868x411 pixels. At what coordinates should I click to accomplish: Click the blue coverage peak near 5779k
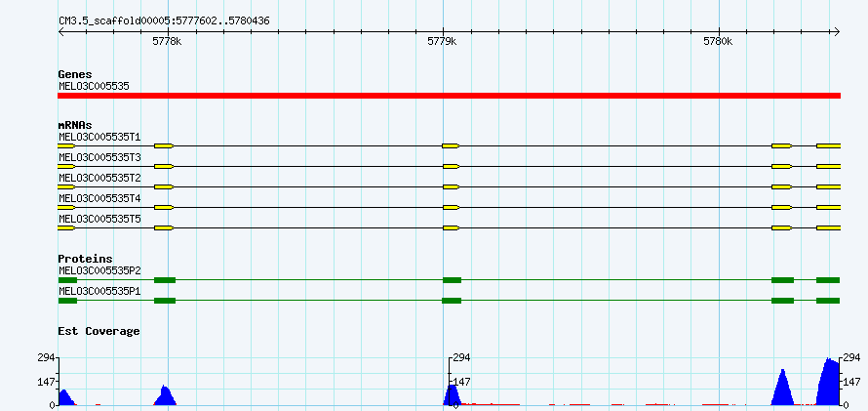click(453, 395)
